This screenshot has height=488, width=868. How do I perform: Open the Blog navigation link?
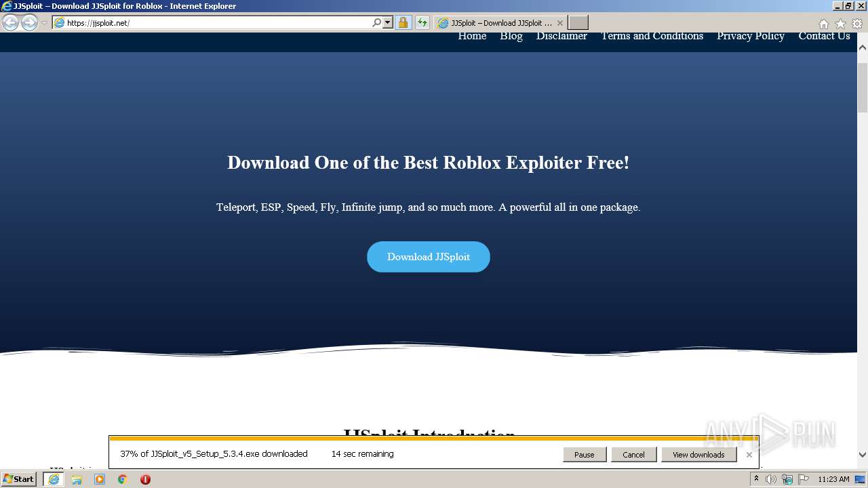(x=511, y=36)
